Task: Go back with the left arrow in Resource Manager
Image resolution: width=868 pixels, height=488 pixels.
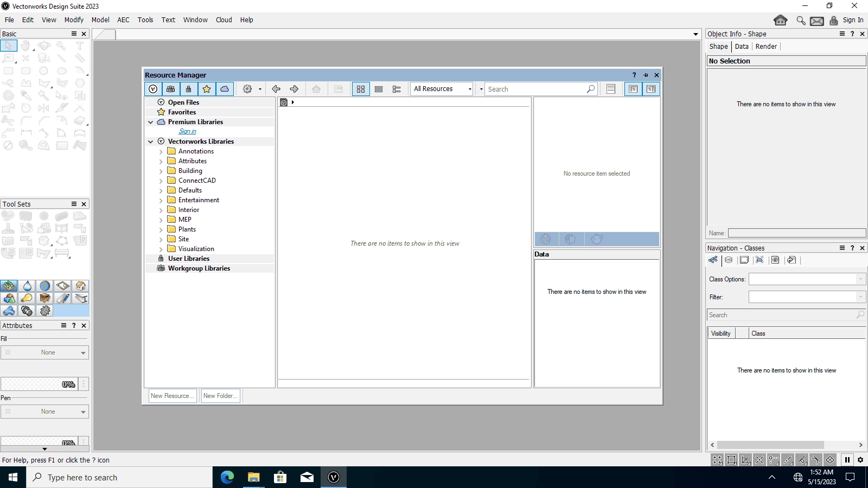Action: (276, 89)
